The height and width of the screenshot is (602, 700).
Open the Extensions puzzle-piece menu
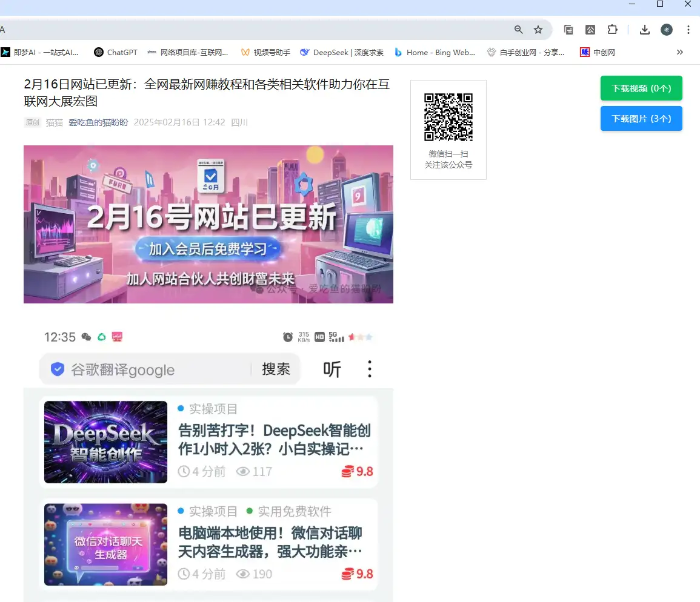point(612,30)
